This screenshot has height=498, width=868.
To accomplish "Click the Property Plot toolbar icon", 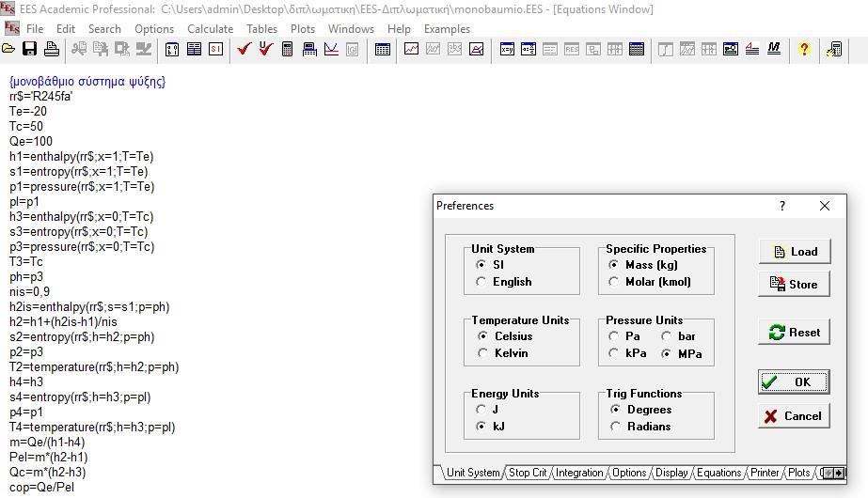I will (476, 49).
